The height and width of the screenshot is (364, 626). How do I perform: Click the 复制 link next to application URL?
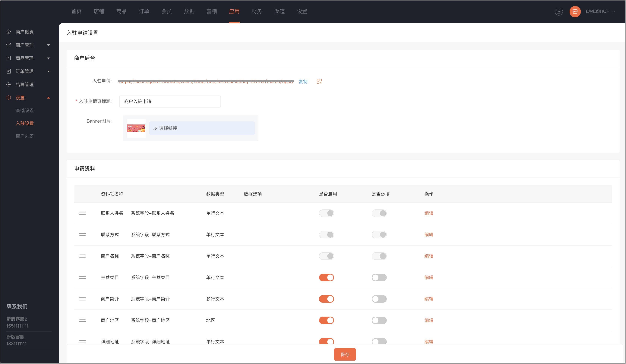click(303, 81)
